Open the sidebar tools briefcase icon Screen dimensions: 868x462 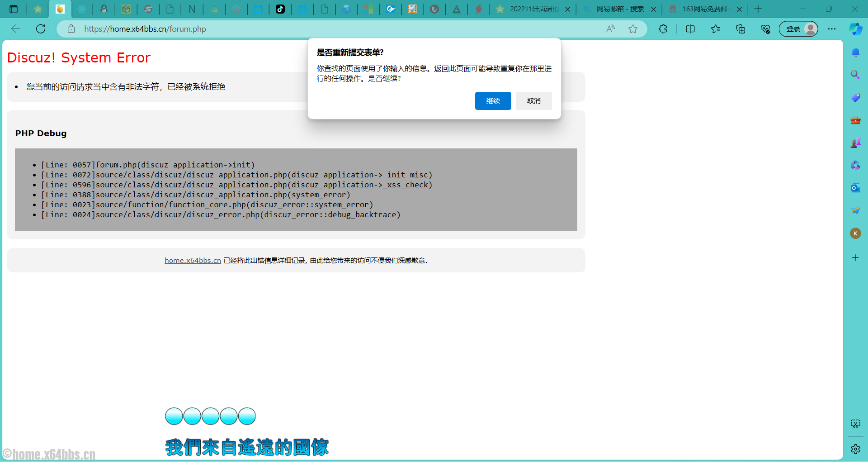[855, 120]
